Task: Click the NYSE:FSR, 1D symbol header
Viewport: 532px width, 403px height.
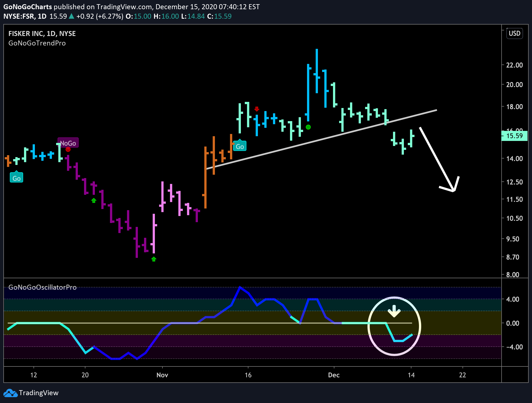Action: click(x=25, y=16)
